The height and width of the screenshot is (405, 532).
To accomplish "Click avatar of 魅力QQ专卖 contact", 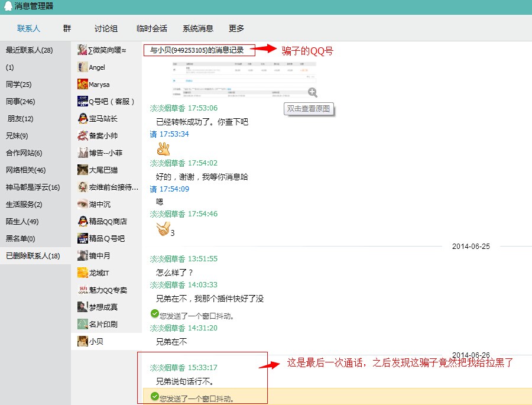I will (82, 290).
